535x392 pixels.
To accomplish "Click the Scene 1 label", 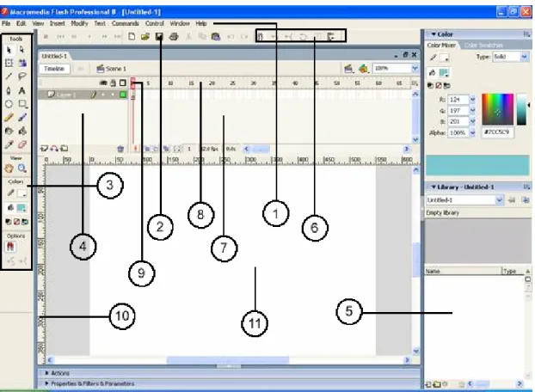I will coord(115,69).
